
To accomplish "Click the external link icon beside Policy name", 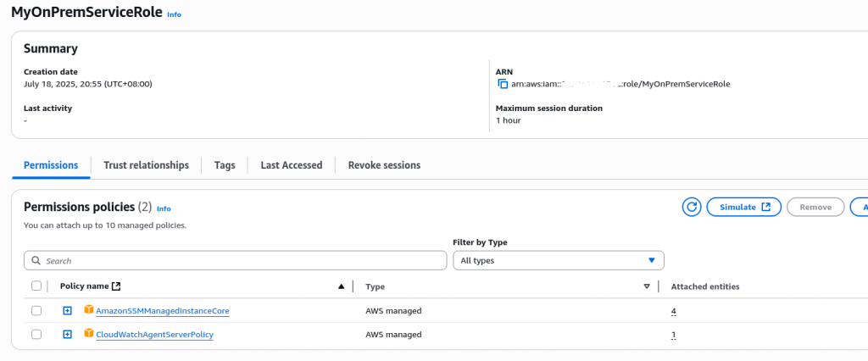I will pyautogui.click(x=115, y=286).
